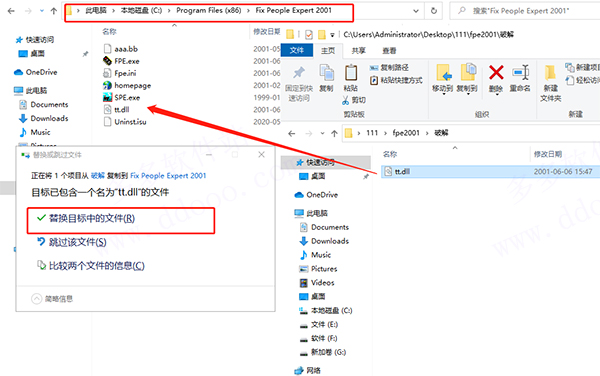Open OneDrive in the back window sidebar
This screenshot has height=376, width=600.
click(36, 72)
